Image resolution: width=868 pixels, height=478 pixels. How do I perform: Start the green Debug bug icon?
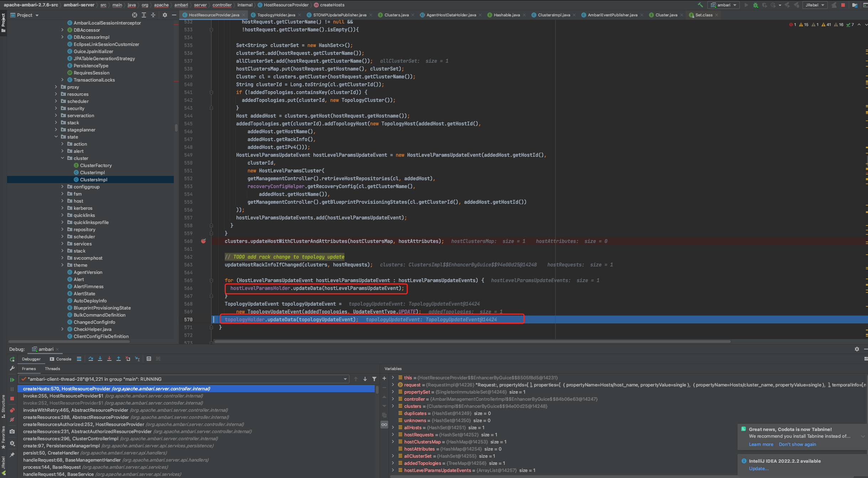click(x=755, y=5)
